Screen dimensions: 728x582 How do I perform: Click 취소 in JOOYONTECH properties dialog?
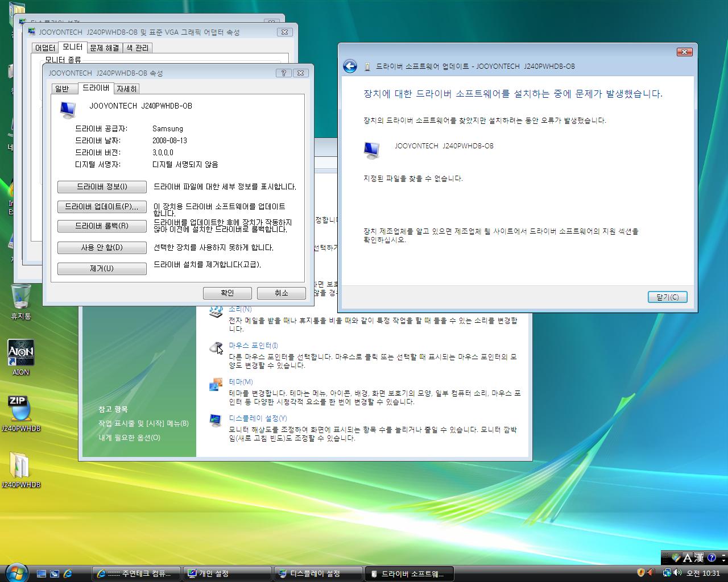[x=282, y=293]
